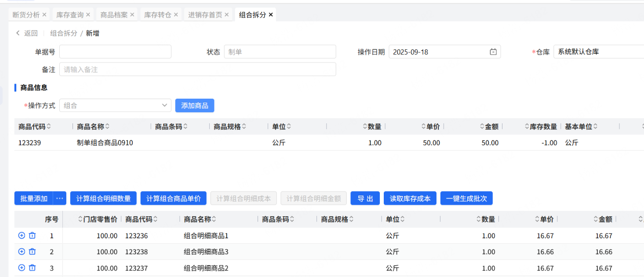This screenshot has height=277, width=644.
Task: Close the 库存查询 tab
Action: 88,15
